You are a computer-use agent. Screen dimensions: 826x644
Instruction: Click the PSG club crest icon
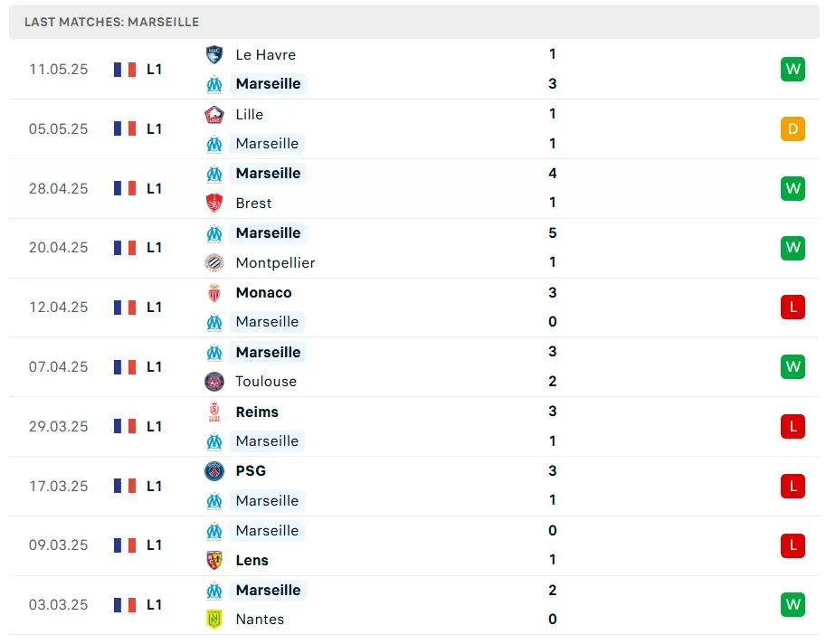point(214,470)
